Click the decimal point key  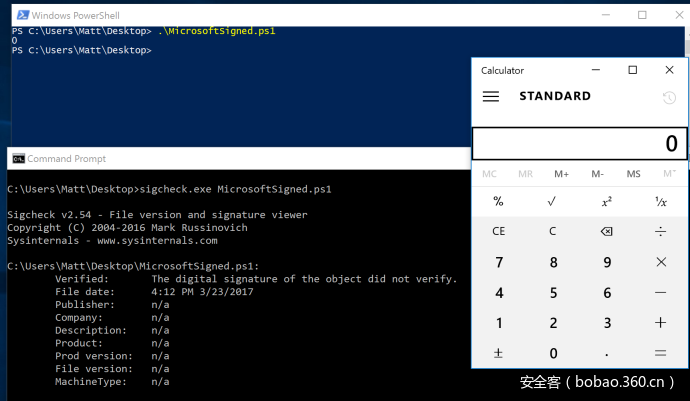point(606,353)
